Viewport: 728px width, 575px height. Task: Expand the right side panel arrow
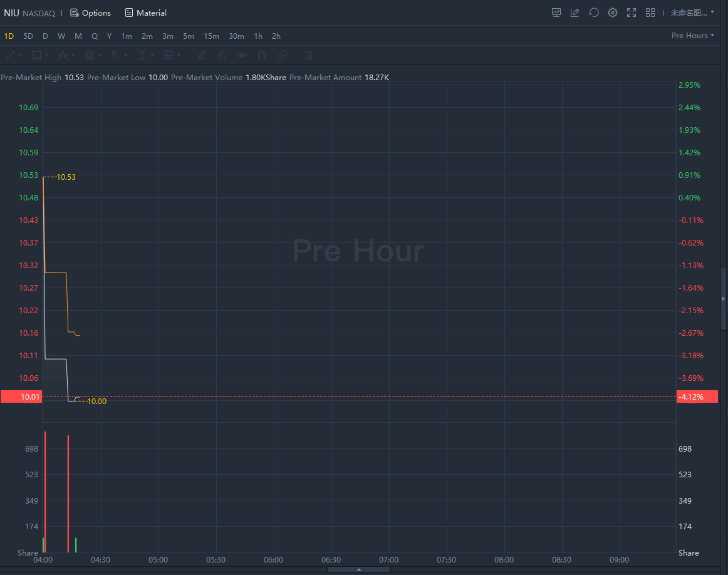pyautogui.click(x=724, y=299)
